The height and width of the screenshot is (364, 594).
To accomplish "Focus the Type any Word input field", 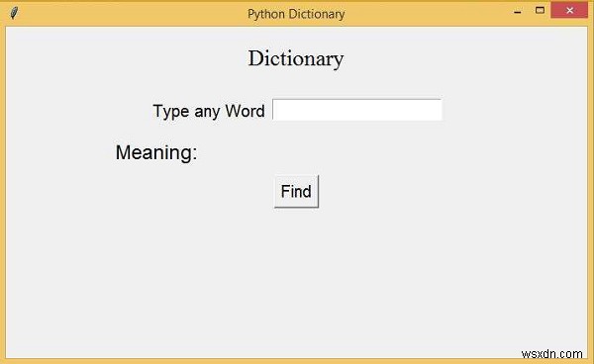I will point(356,110).
